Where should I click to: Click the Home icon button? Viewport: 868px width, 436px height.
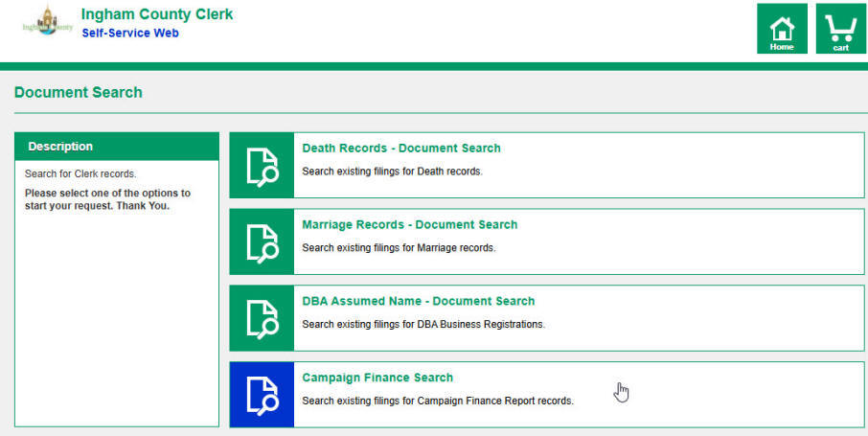coord(782,29)
